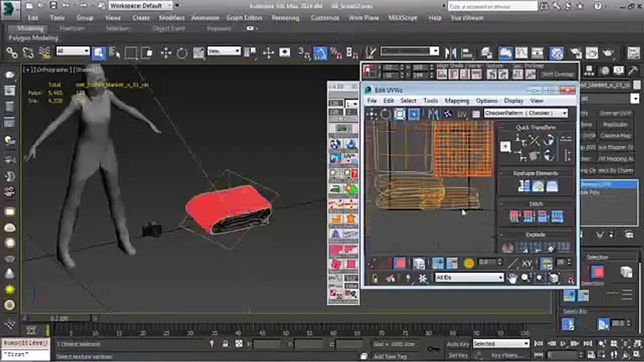The image size is (644, 362).
Task: Click the Mirror tool in the main toolbar
Action: tap(451, 52)
